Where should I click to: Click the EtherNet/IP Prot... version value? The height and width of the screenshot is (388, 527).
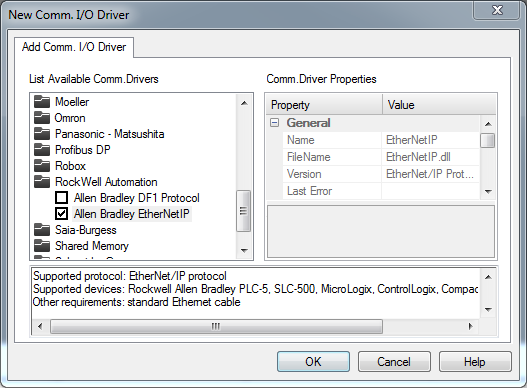431,174
